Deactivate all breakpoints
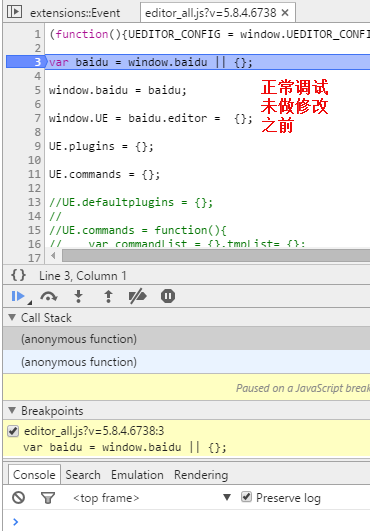Screen dimensions: 370x531 pyautogui.click(x=138, y=296)
